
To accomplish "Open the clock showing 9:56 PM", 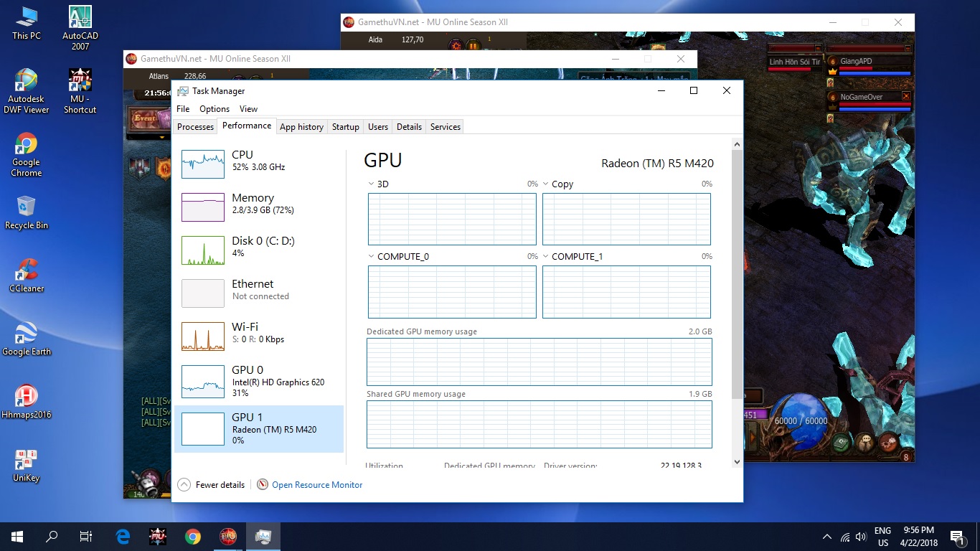I will [918, 537].
